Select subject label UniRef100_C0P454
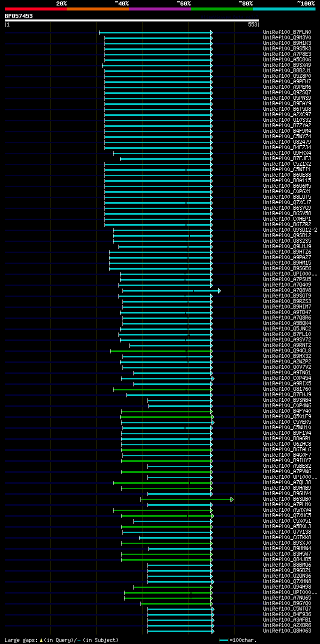The image size is (320, 644). click(287, 378)
